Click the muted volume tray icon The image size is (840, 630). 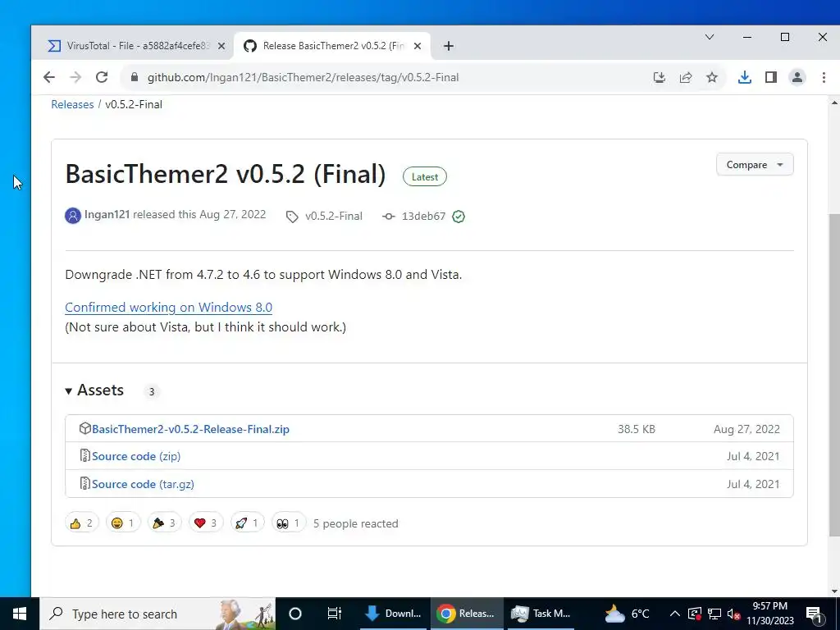pyautogui.click(x=733, y=614)
